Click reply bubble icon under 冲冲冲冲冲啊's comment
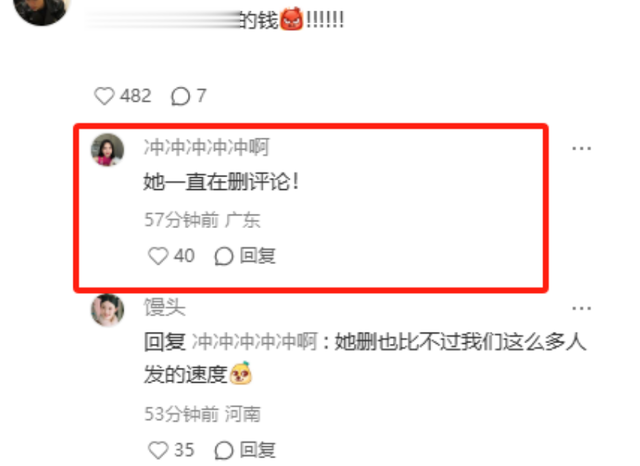This screenshot has height=466, width=640. click(x=224, y=256)
